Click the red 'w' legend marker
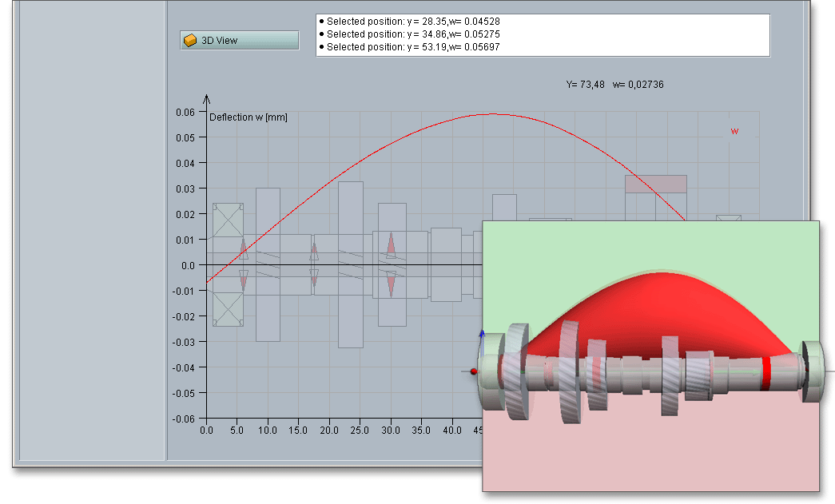 click(734, 131)
